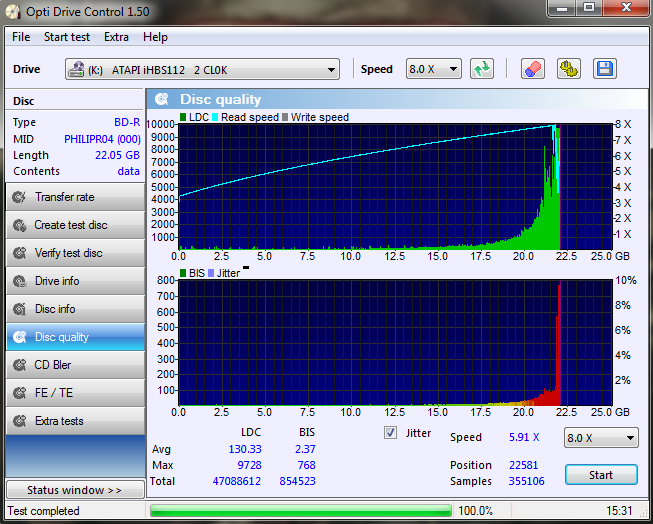Click the elapsed time 15:31
This screenshot has height=524, width=653.
619,511
